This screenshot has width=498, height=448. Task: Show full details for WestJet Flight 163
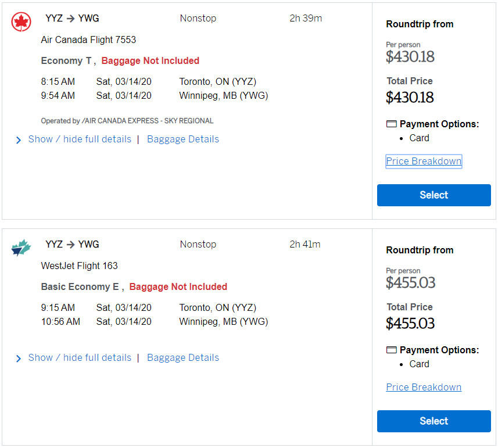point(80,357)
